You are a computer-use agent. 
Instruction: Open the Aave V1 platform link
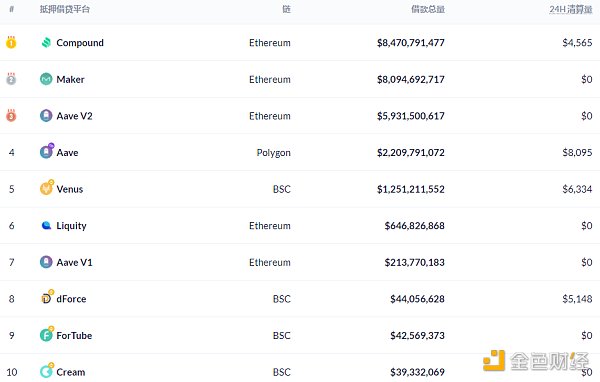click(74, 262)
